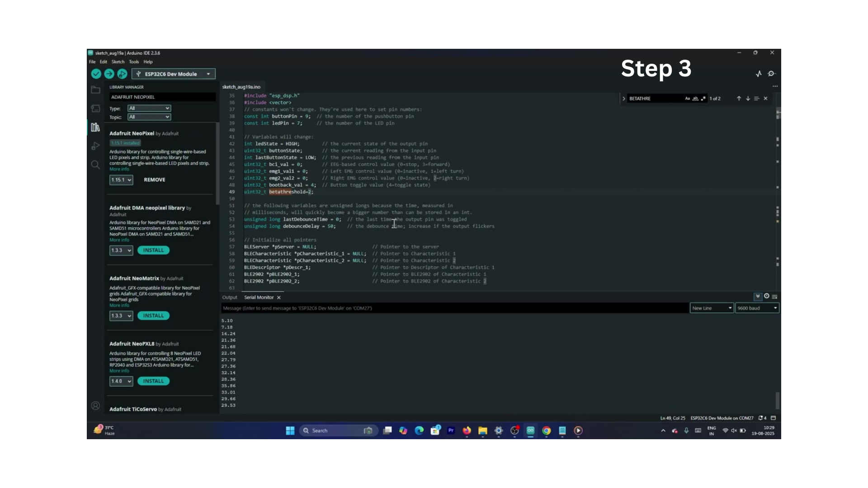Toggle serial monitor autoscroll
The width and height of the screenshot is (868, 488).
[x=758, y=296]
